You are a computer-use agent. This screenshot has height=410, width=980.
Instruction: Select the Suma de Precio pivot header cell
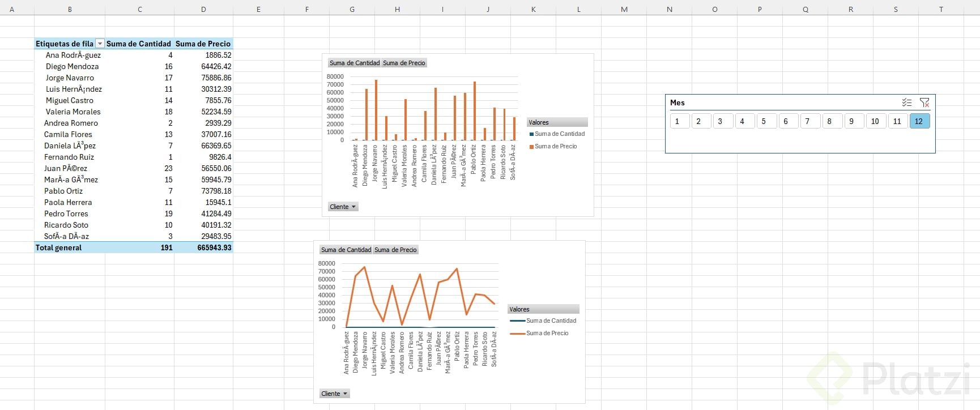(203, 44)
